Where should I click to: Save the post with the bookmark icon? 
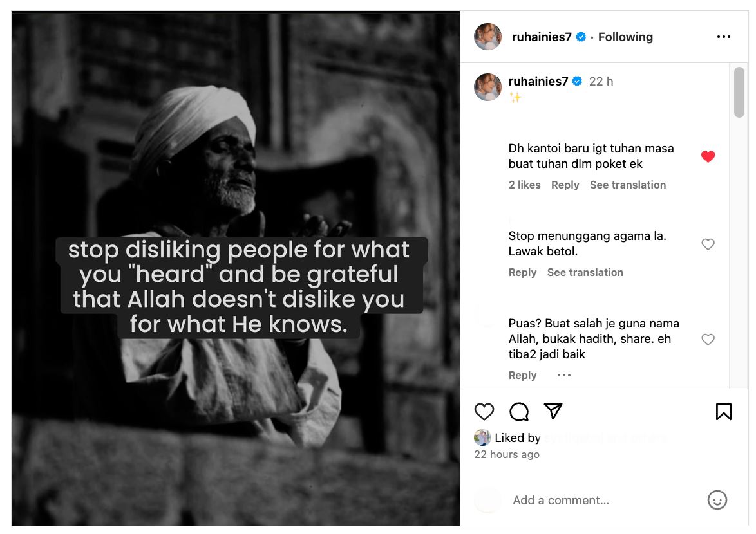(x=724, y=411)
